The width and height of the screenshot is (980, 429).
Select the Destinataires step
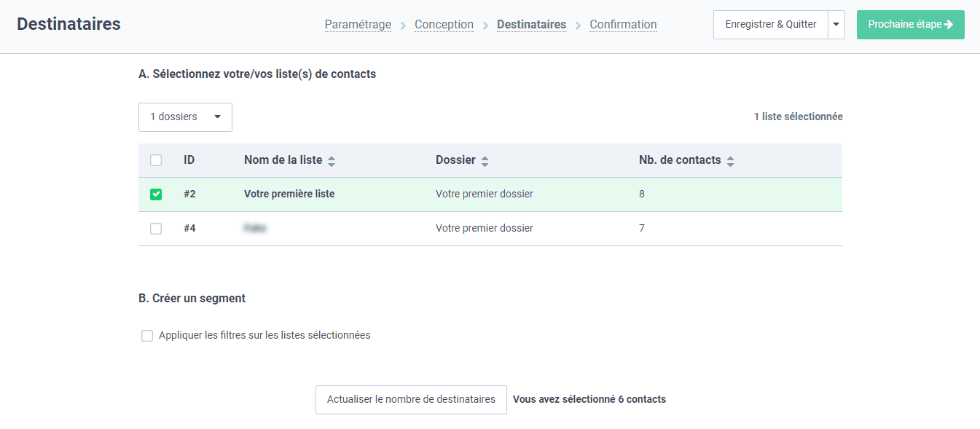[x=531, y=25]
